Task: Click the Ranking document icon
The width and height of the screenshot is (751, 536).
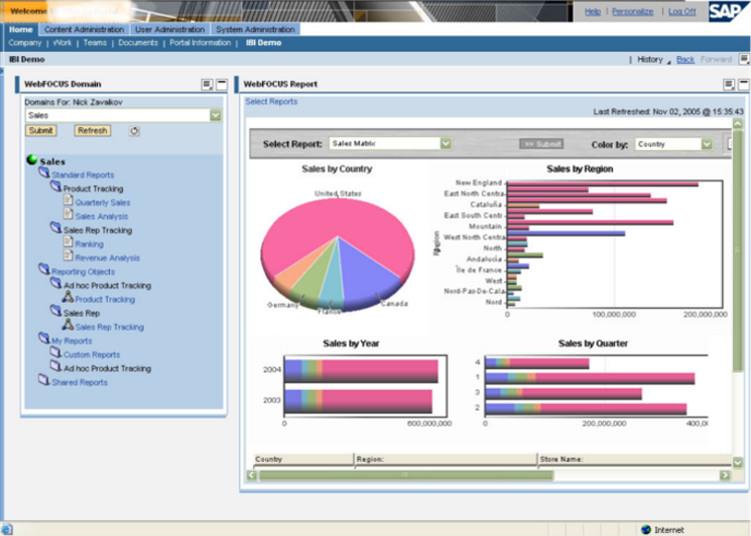Action: (68, 242)
